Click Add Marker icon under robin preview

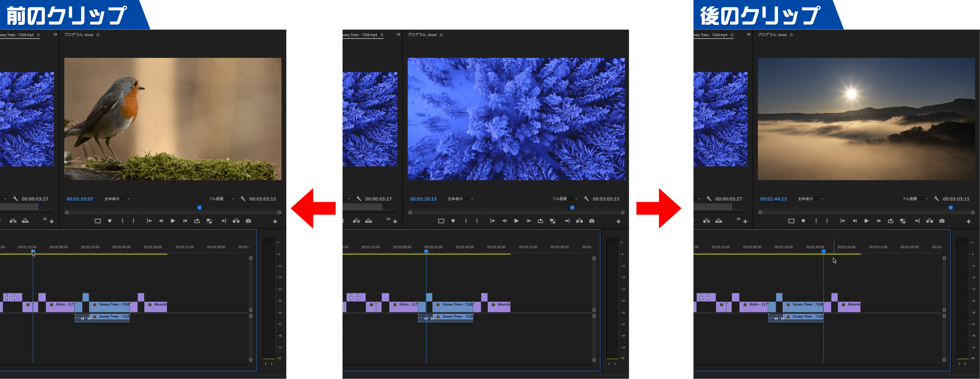tap(109, 221)
